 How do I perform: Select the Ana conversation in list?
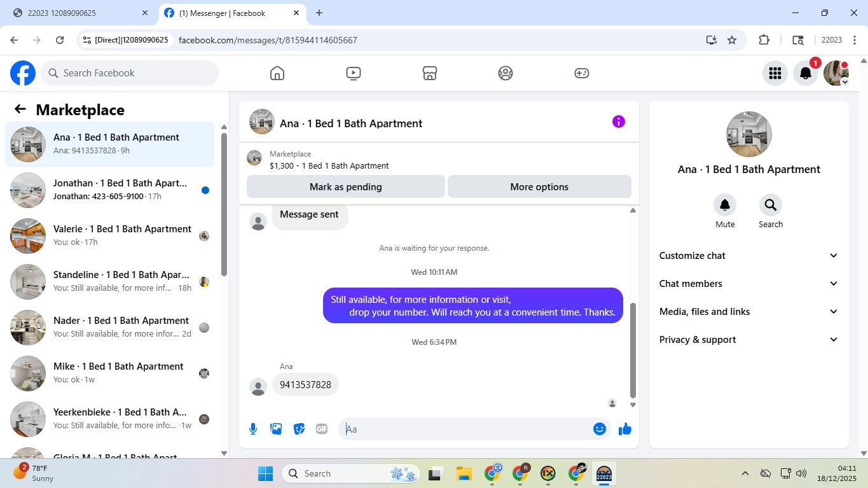pyautogui.click(x=109, y=144)
